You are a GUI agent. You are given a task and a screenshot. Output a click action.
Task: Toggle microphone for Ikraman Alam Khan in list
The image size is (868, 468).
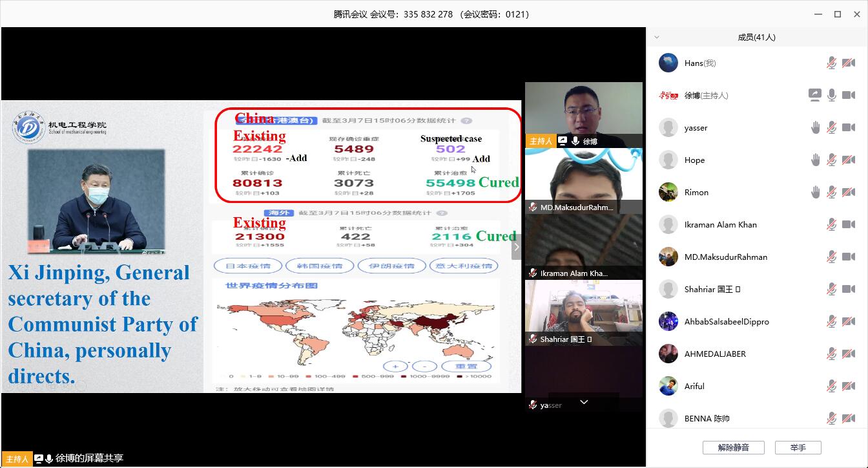[832, 225]
